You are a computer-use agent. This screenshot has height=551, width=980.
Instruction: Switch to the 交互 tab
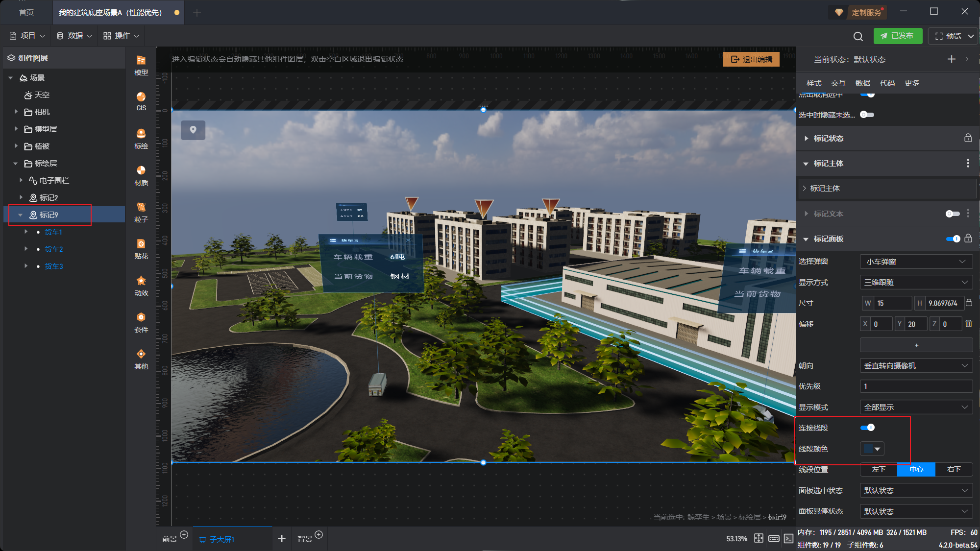coord(838,83)
